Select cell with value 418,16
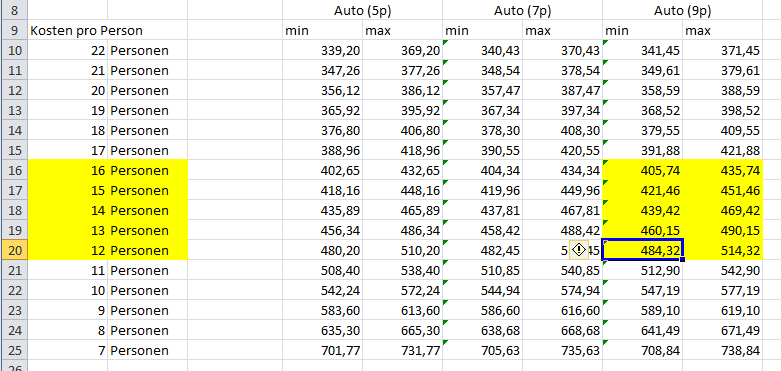Viewport: 781px width, 371px height. (x=322, y=190)
